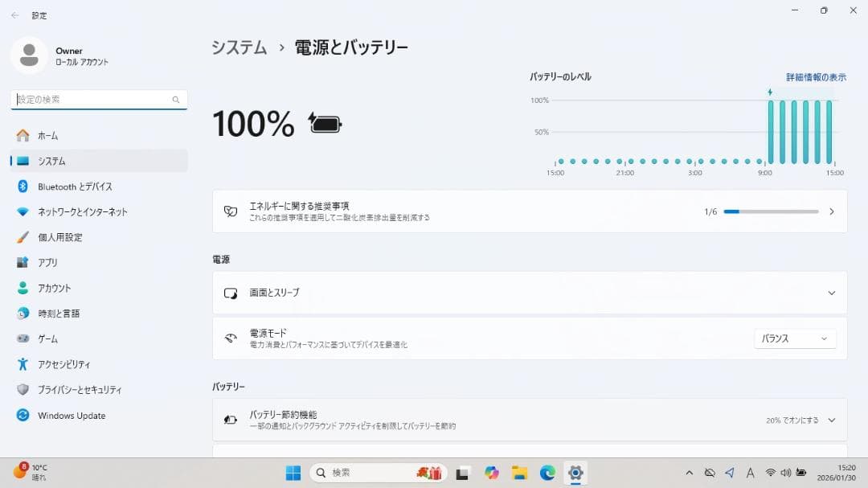Click the 1/6 recommendations progress bar
Viewport: 868px width, 488px height.
(772, 211)
